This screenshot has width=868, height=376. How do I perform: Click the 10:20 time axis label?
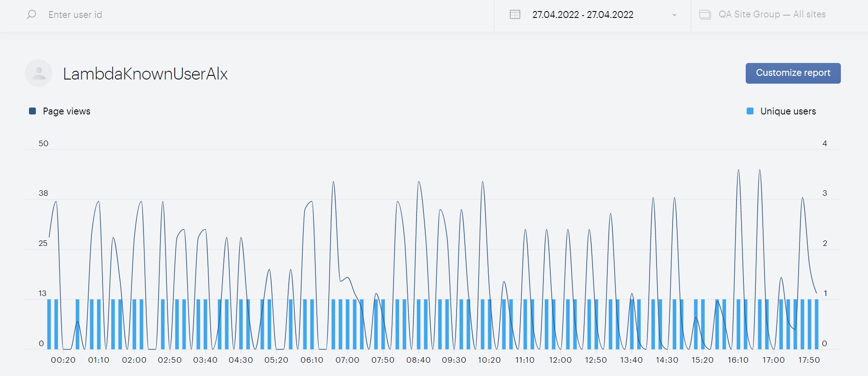(489, 360)
